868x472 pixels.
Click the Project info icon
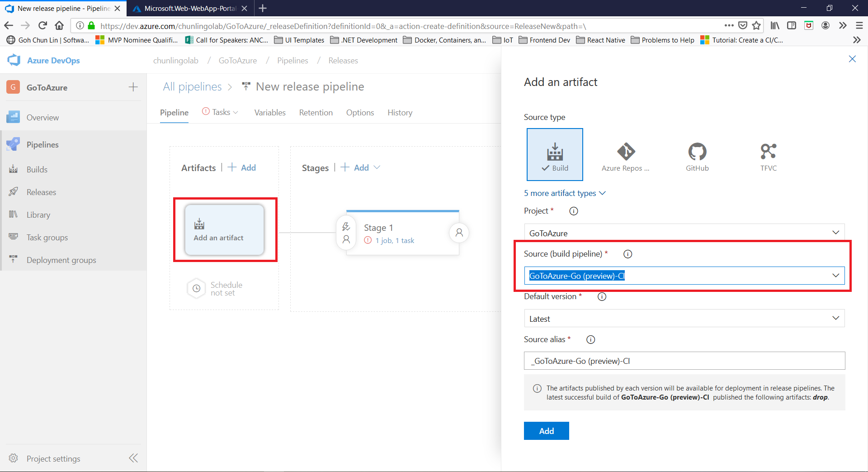[574, 211]
